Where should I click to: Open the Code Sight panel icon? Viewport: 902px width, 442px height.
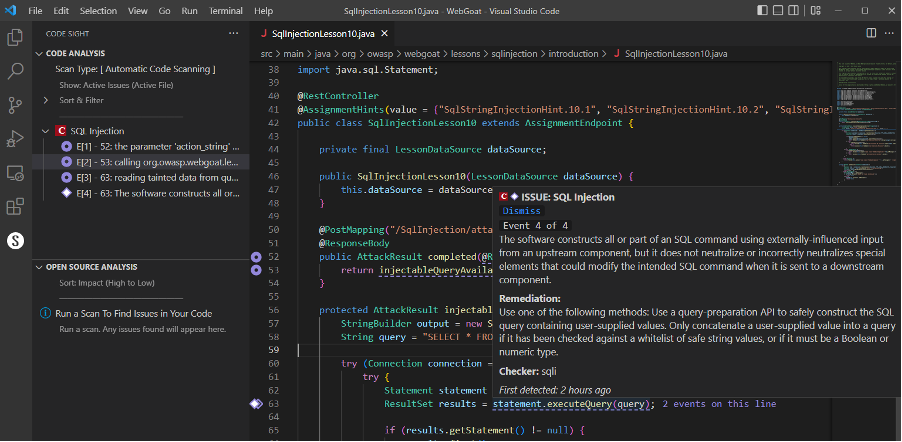[15, 241]
